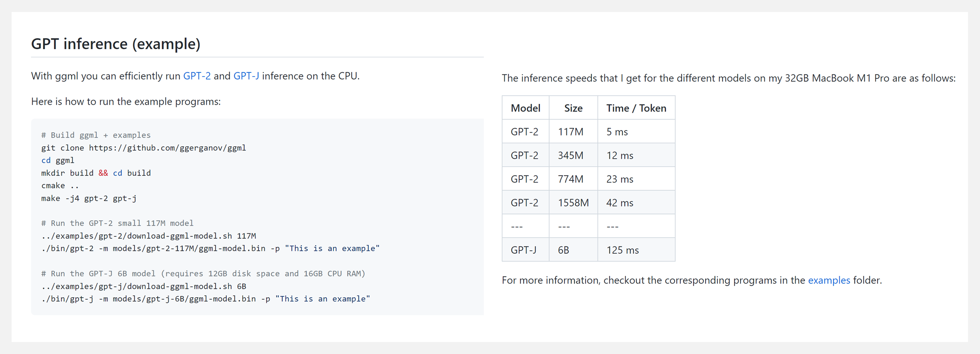Click the mkdir build && cd build line
This screenshot has width=980, height=354.
[x=96, y=173]
